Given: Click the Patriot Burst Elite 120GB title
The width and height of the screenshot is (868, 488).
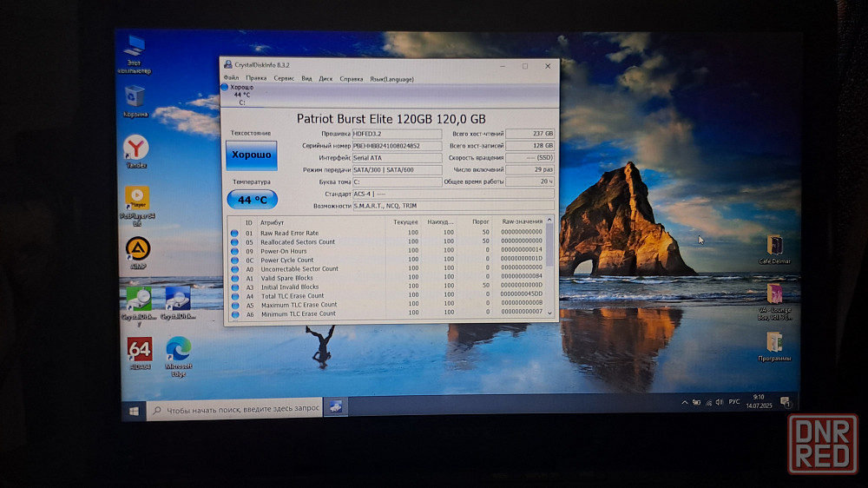Looking at the screenshot, I should tap(391, 119).
